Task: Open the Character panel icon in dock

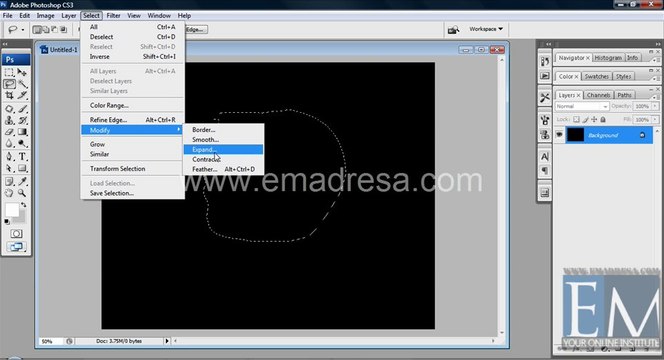Action: click(x=545, y=157)
